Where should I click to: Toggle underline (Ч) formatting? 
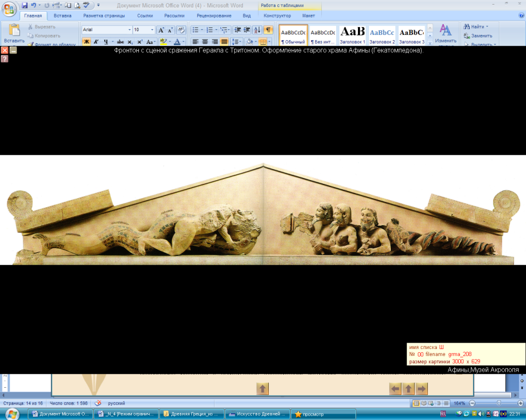coord(106,41)
